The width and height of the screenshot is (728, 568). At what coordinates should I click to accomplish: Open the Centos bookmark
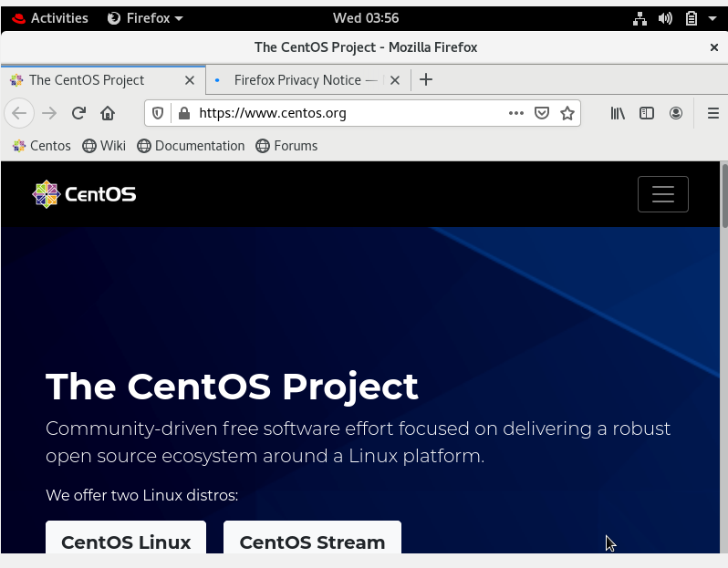click(42, 146)
